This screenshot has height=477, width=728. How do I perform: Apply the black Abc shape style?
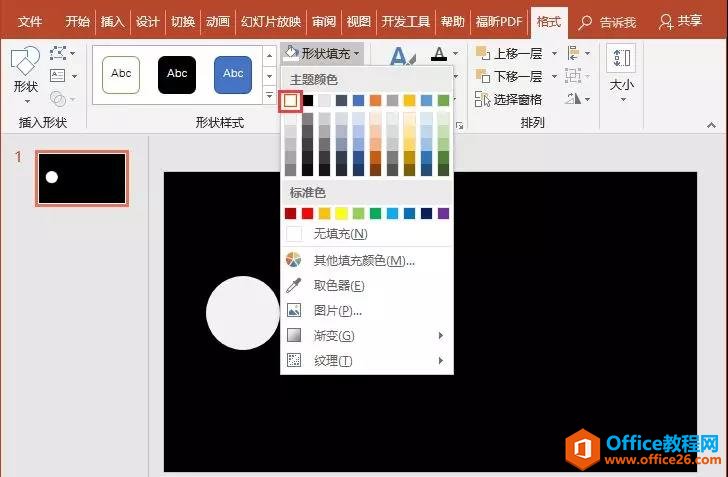(x=177, y=74)
